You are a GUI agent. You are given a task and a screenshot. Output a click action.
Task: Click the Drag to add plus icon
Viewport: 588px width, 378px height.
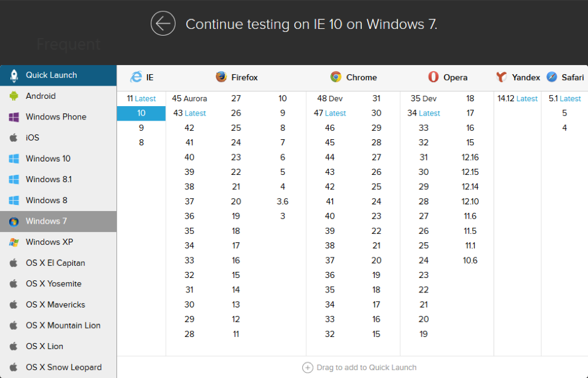click(308, 367)
